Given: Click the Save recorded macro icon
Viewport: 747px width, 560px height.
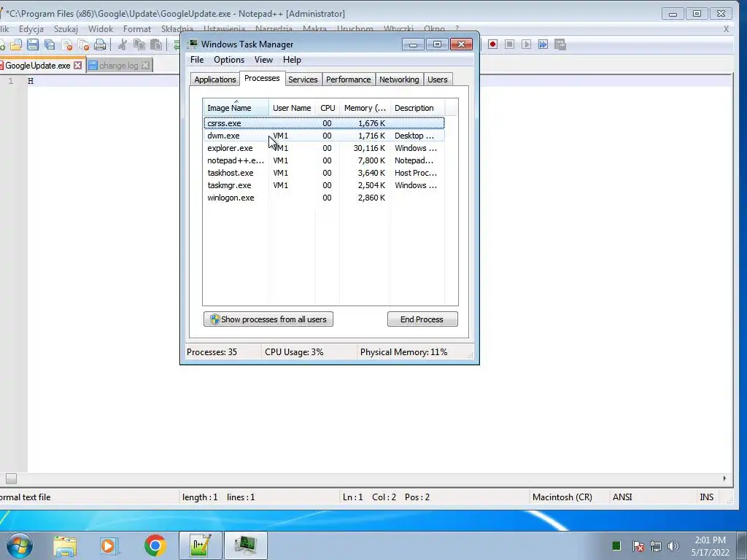Looking at the screenshot, I should point(560,44).
